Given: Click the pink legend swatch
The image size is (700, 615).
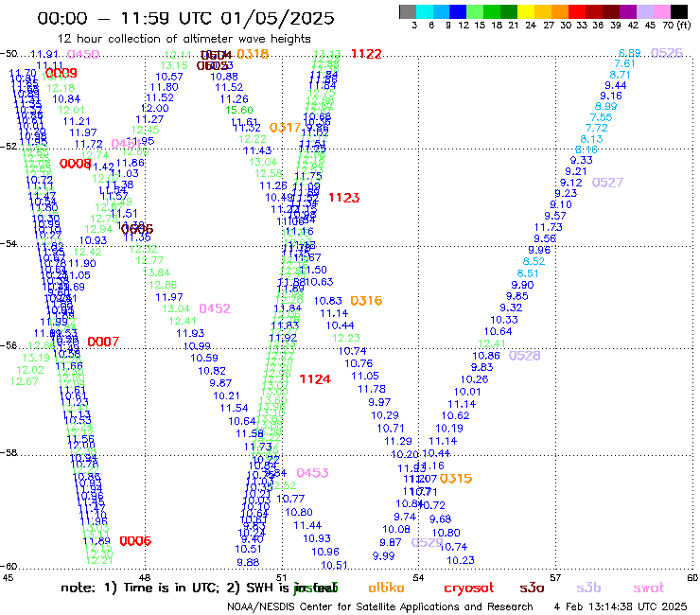Looking at the screenshot, I should click(x=661, y=11).
